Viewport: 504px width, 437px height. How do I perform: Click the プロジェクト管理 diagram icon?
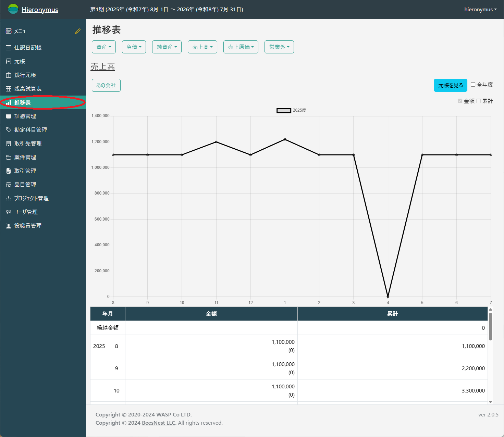9,198
